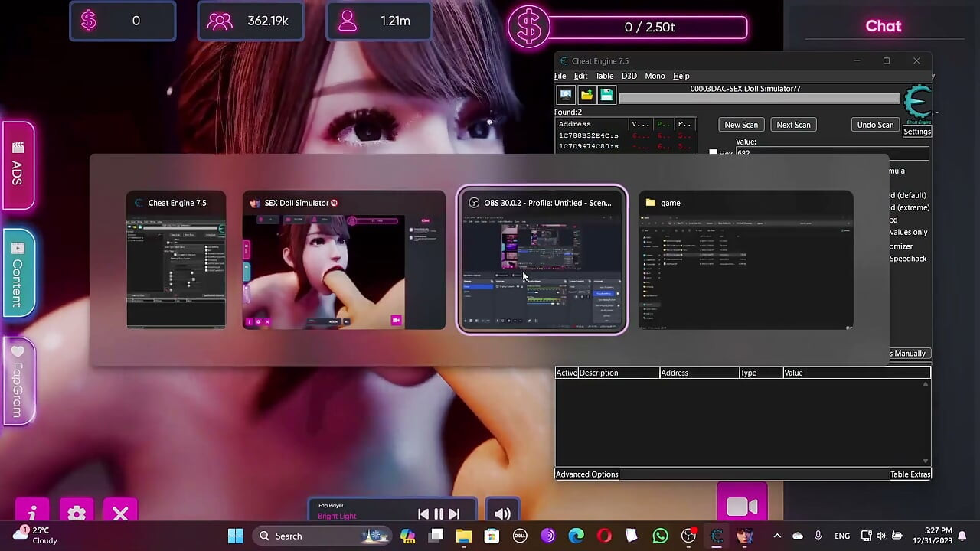Click the Undo Scan button

coord(875,125)
